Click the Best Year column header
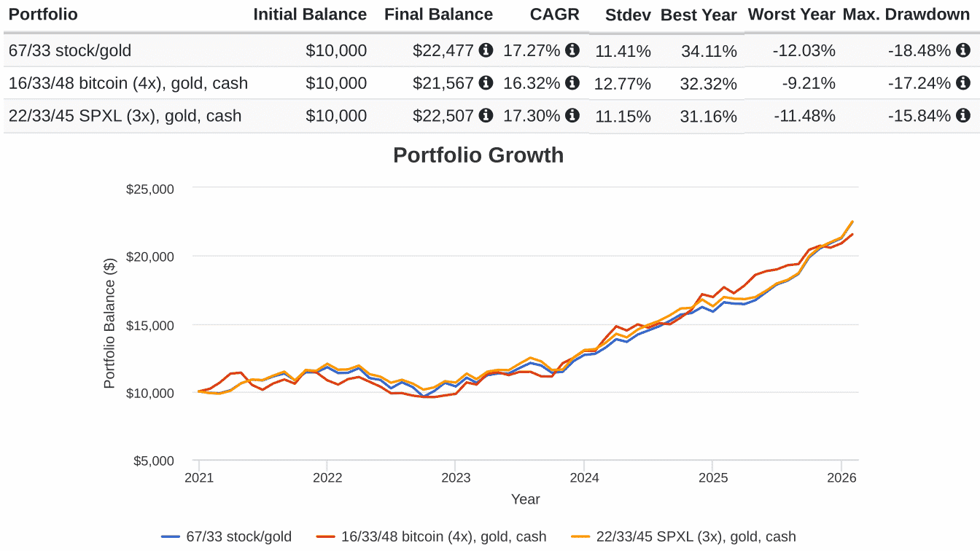 point(699,15)
